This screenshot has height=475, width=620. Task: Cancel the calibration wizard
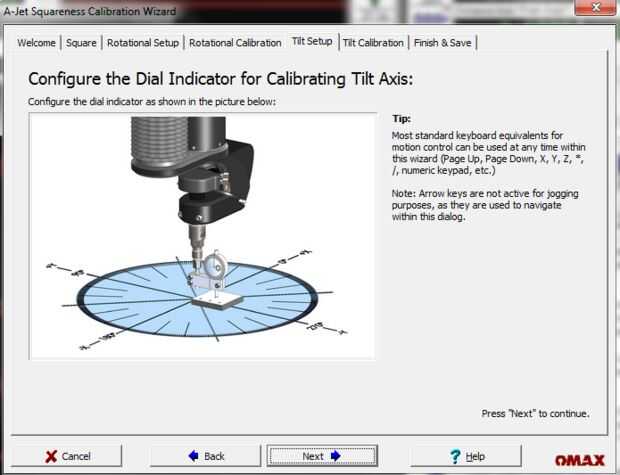tap(67, 456)
